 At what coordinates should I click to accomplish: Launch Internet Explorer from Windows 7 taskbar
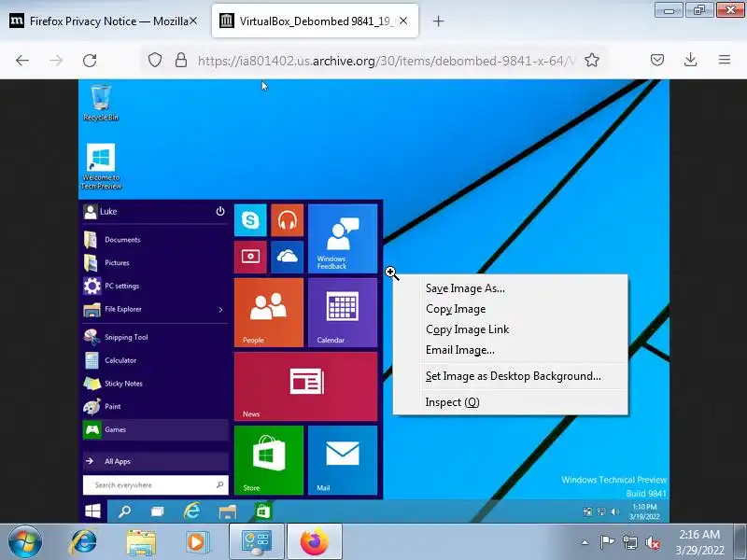pyautogui.click(x=83, y=542)
